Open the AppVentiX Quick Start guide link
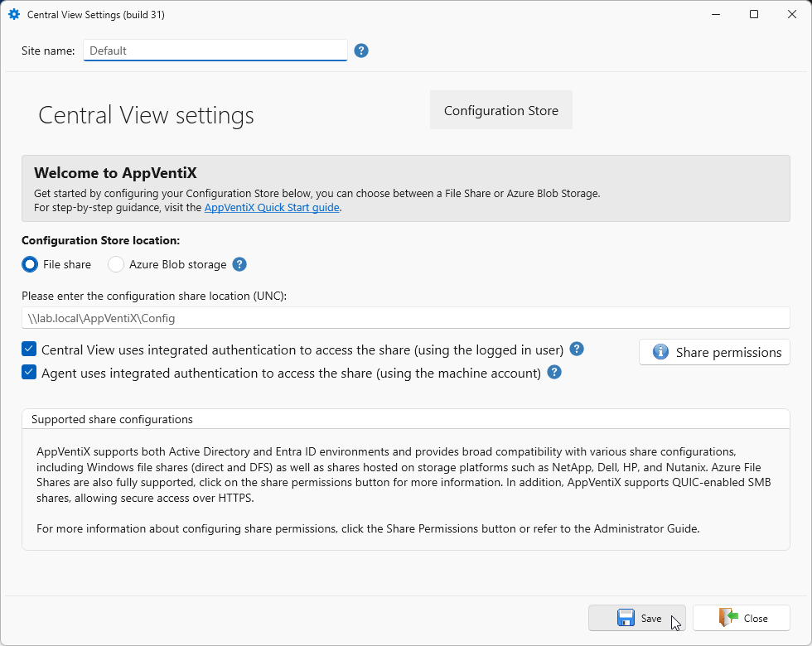 (x=272, y=208)
